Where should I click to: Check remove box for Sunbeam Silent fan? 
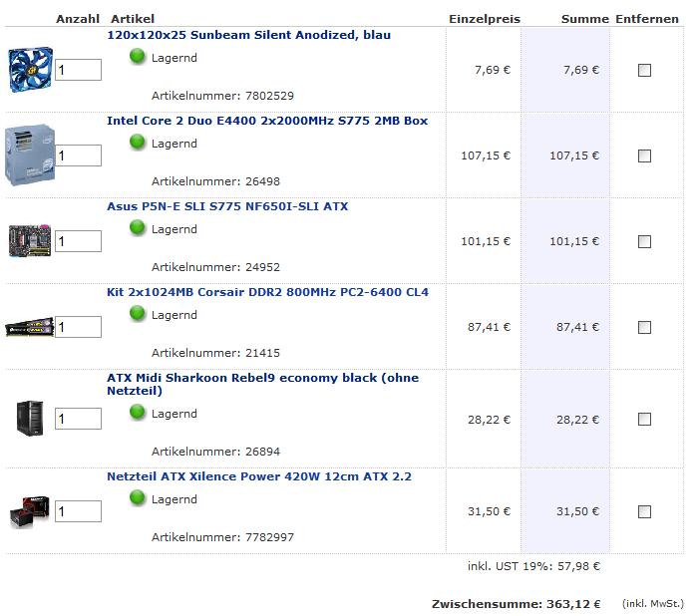click(644, 71)
